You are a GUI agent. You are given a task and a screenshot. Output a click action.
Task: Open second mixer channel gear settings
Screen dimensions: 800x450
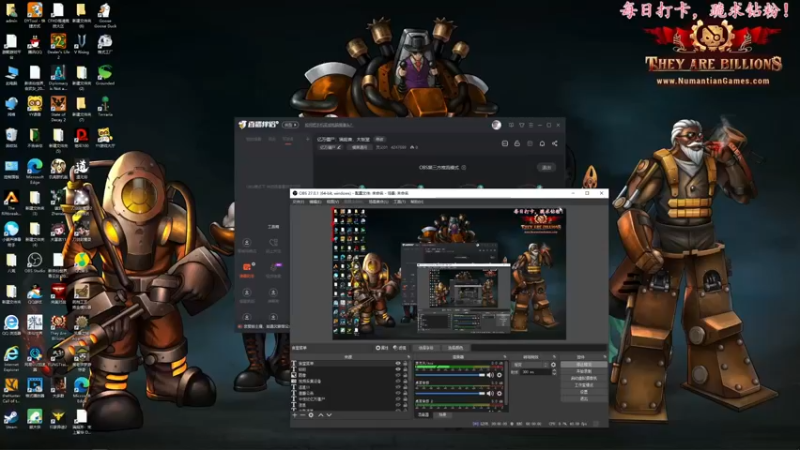tap(499, 393)
